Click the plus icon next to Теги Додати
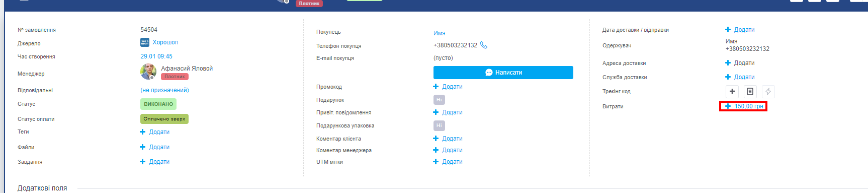The width and height of the screenshot is (868, 193). (x=143, y=132)
